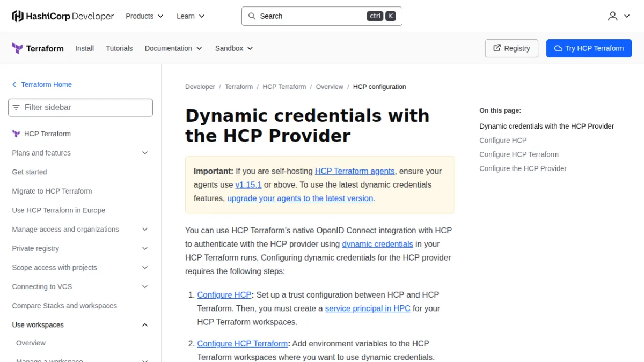Open upgrade your agents to latest version link
The image size is (644, 362).
pyautogui.click(x=300, y=198)
